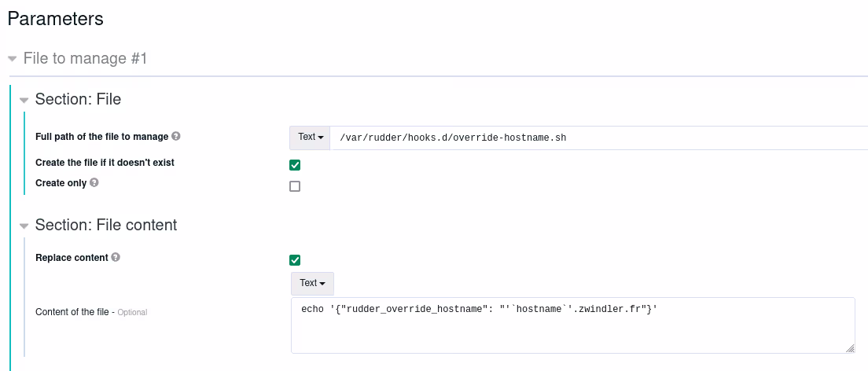The height and width of the screenshot is (371, 868).
Task: Click the override-hostname.sh file path field
Action: tap(598, 138)
